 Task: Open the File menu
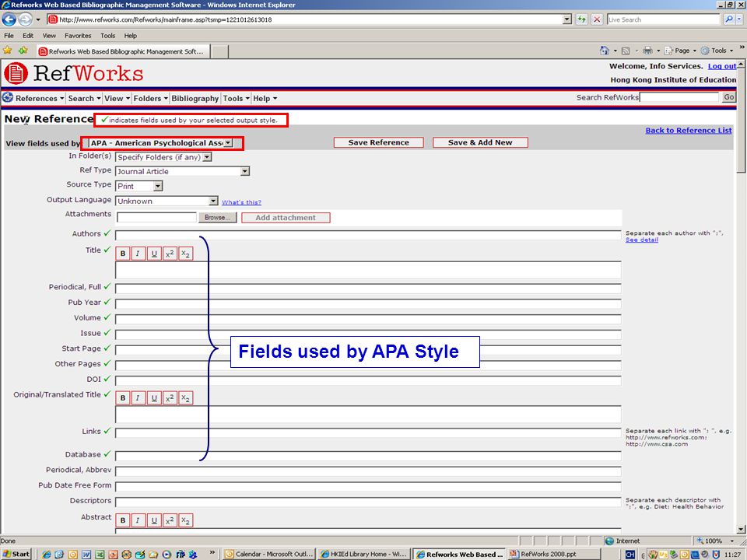coord(9,36)
